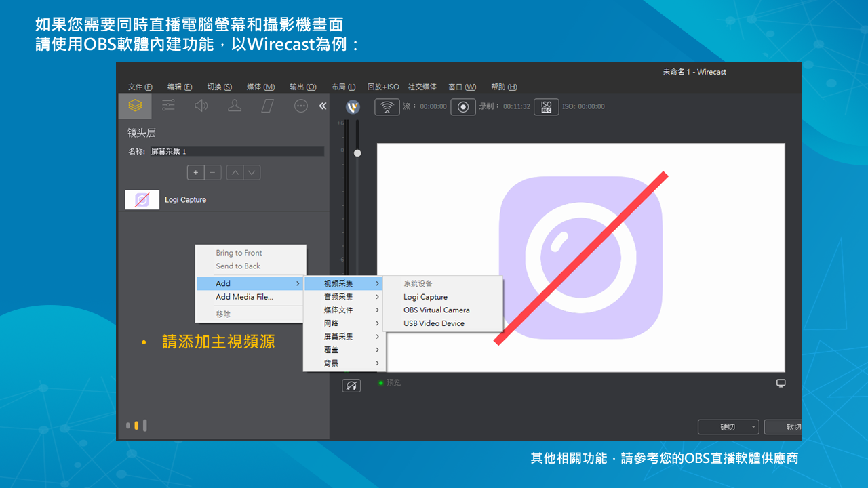Select the yellow middle thumbnail-size bar

[x=136, y=426]
